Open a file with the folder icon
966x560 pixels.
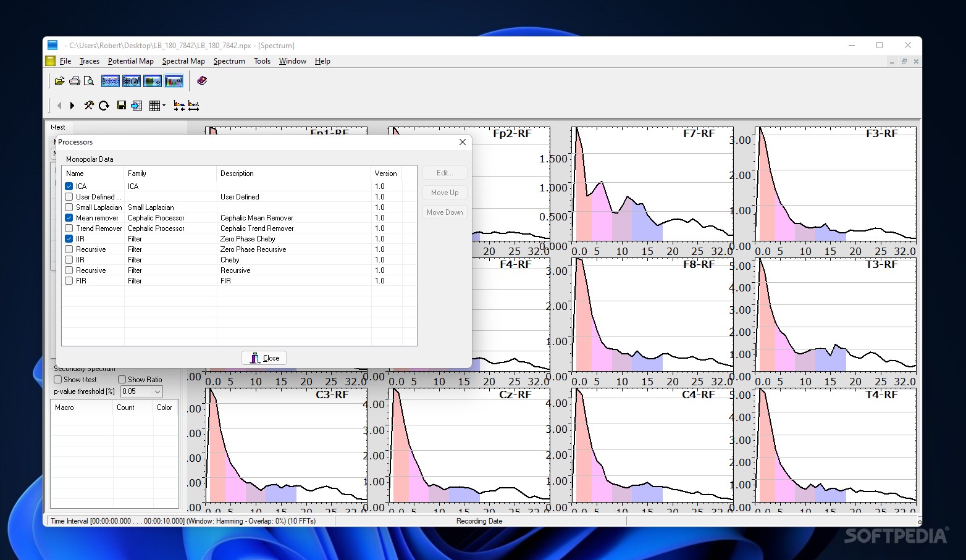59,81
